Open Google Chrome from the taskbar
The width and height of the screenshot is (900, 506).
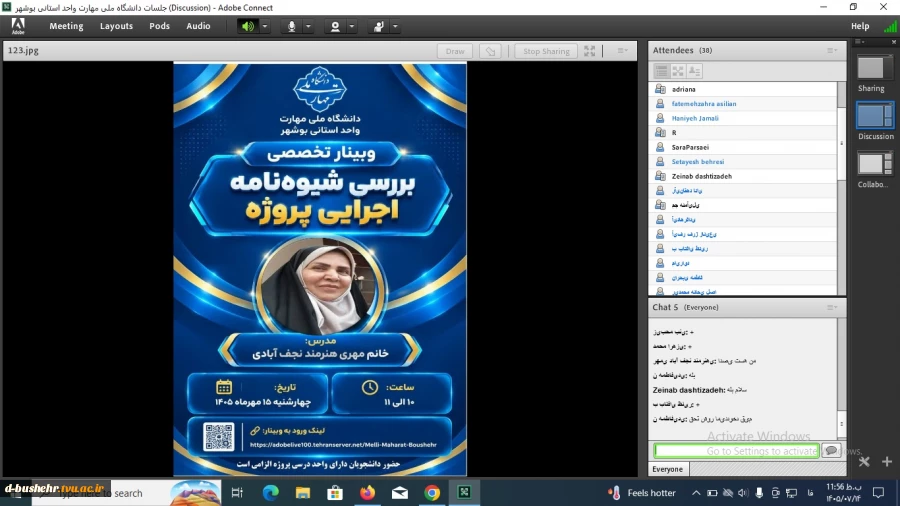coord(432,492)
